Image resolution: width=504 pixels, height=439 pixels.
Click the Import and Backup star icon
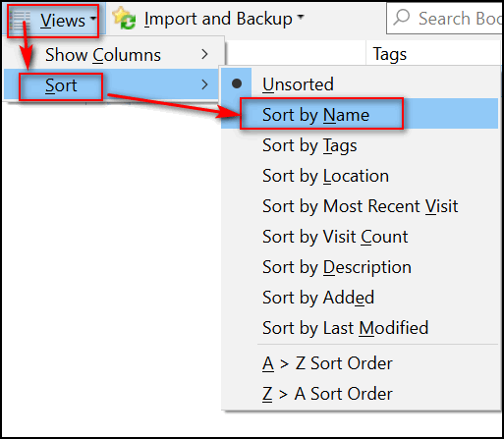click(x=124, y=19)
